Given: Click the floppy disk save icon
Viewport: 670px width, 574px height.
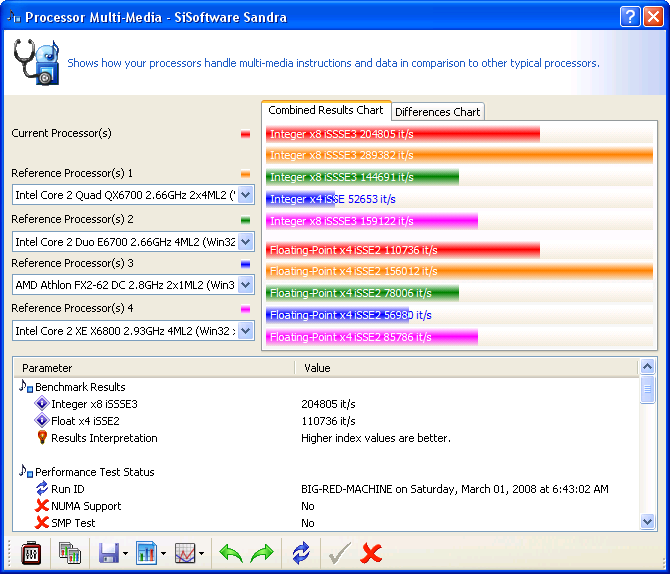Looking at the screenshot, I should (x=109, y=553).
